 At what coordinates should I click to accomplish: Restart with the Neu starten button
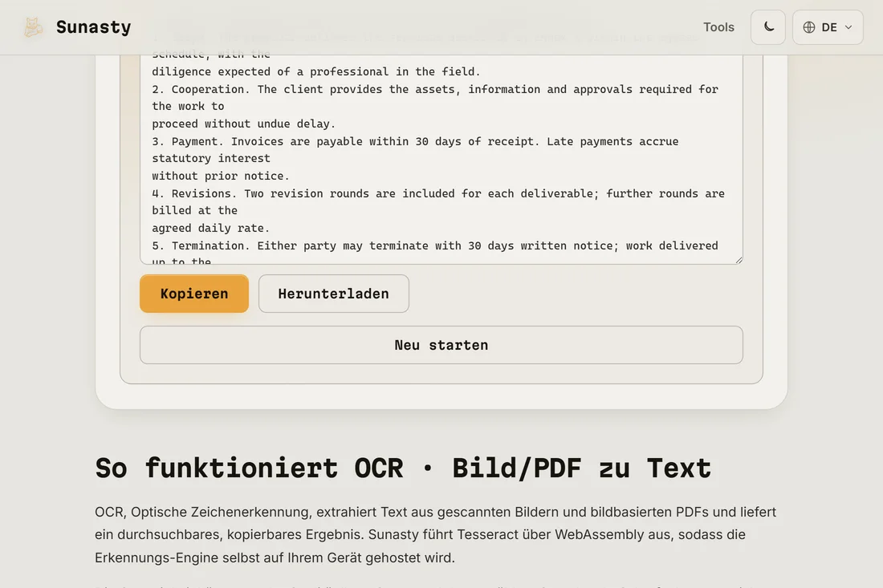coord(441,345)
